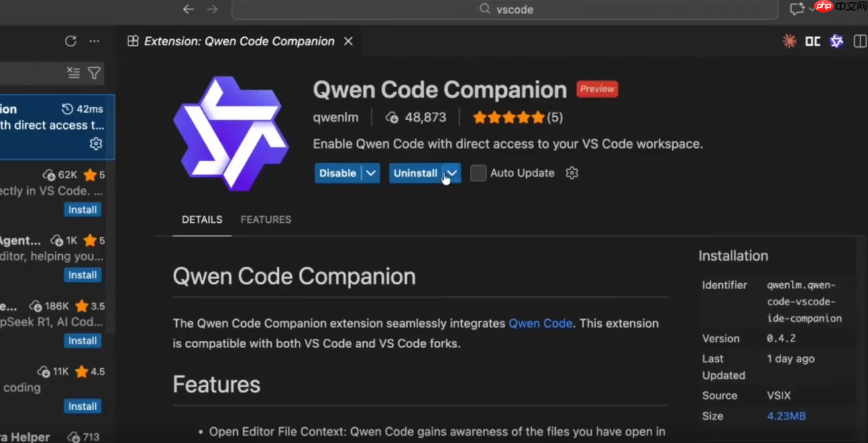Click the Refresh extensions icon
This screenshot has width=868, height=443.
(71, 40)
